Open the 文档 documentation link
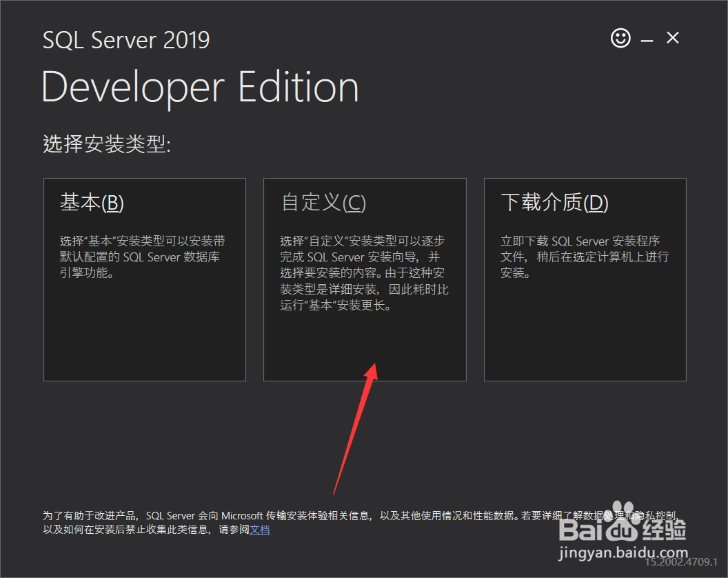 coord(259,530)
